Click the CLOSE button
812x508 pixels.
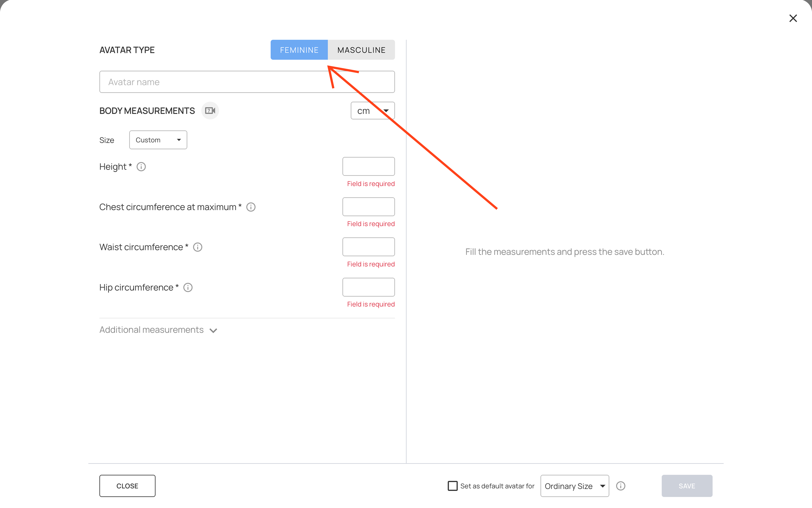coord(127,486)
